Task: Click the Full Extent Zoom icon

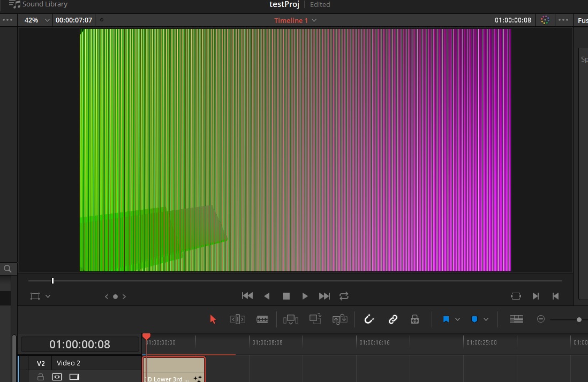Action: point(516,319)
